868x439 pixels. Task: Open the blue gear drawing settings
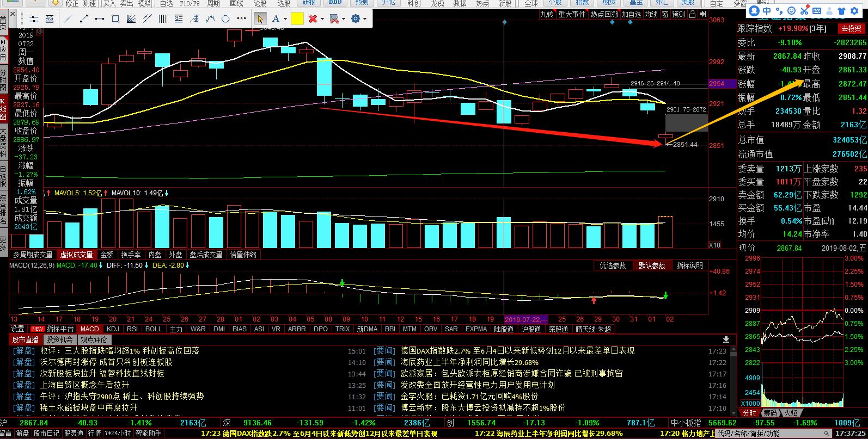point(356,18)
